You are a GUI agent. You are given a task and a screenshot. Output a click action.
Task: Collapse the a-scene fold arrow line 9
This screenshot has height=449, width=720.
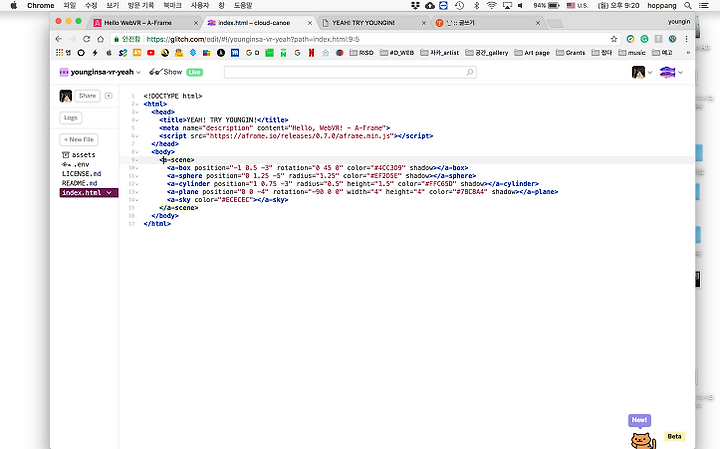[x=137, y=160]
